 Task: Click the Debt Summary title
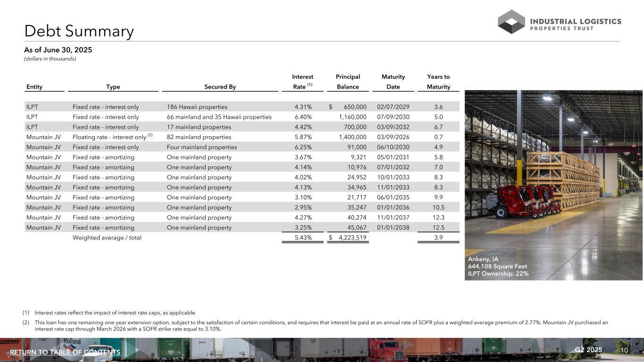click(x=79, y=32)
